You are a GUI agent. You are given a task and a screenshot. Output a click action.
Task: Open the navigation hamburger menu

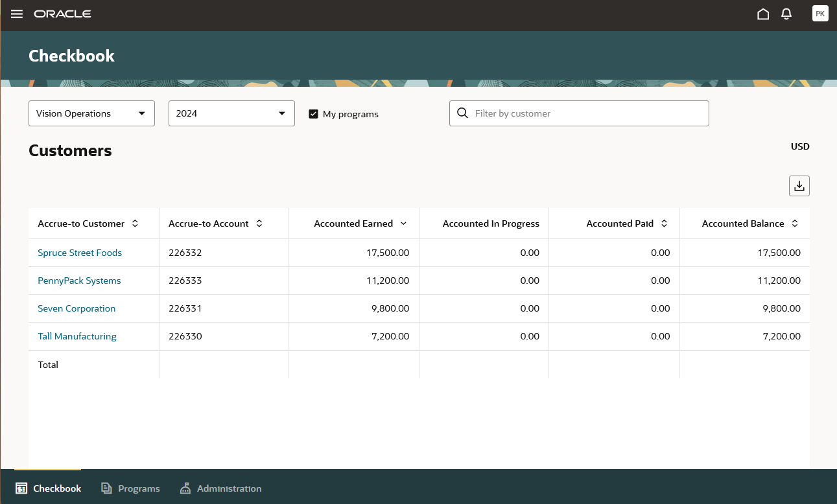(16, 14)
